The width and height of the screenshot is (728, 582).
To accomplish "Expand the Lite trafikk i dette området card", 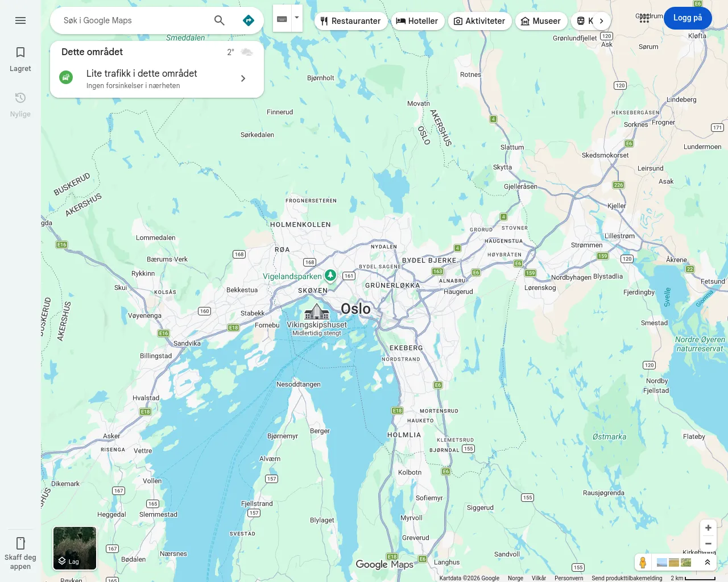I will tap(157, 78).
